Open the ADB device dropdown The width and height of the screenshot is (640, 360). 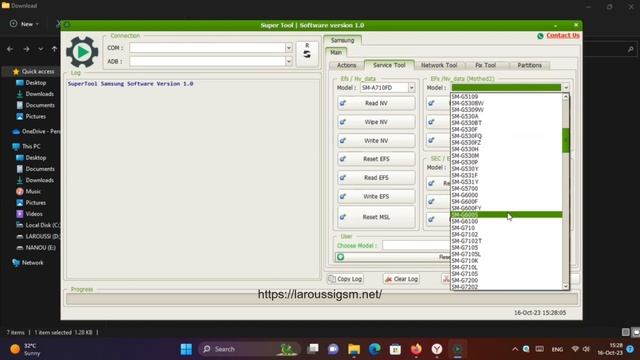tap(289, 61)
